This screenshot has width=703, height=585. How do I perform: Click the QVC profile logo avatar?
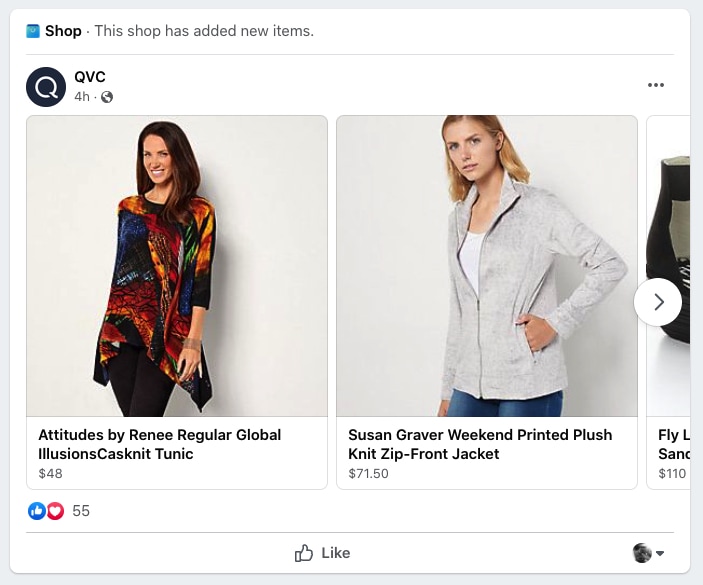click(45, 87)
